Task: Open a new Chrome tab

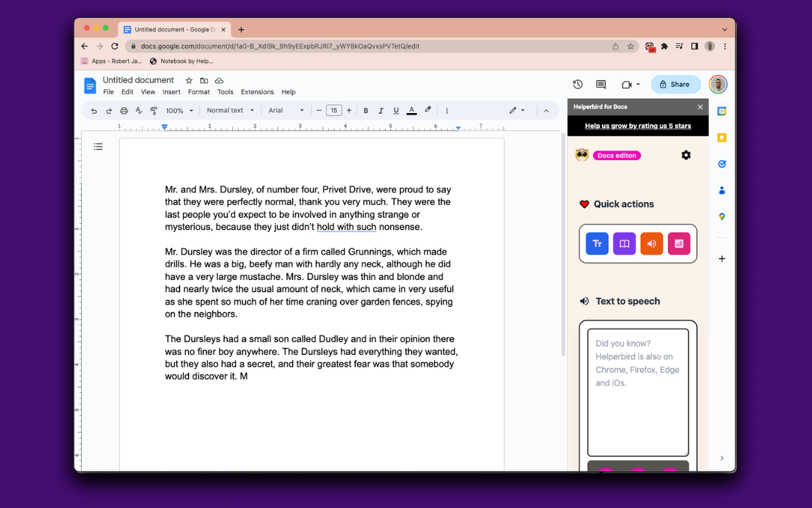Action: pyautogui.click(x=241, y=29)
